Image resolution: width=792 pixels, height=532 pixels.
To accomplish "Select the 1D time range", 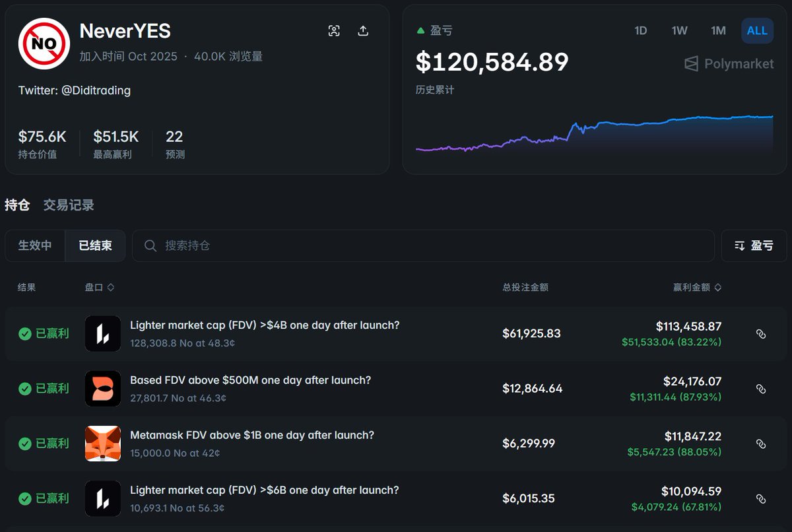I will point(640,31).
